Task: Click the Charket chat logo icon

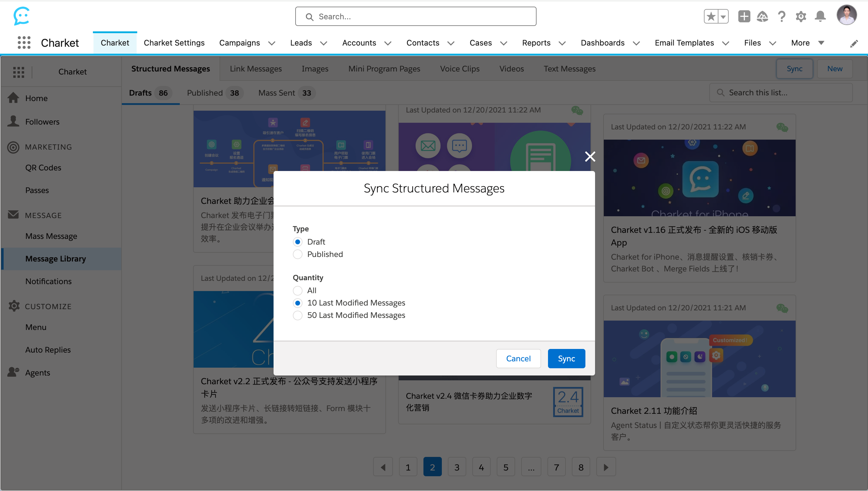Action: (x=21, y=16)
